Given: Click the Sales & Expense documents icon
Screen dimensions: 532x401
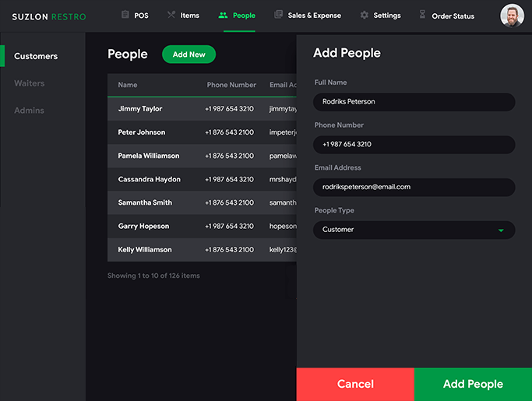Looking at the screenshot, I should 278,14.
